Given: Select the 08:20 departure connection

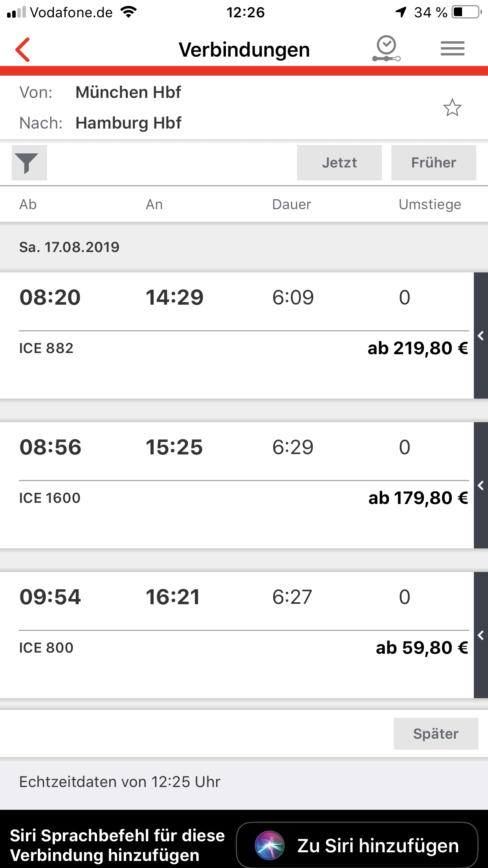Looking at the screenshot, I should 50,297.
